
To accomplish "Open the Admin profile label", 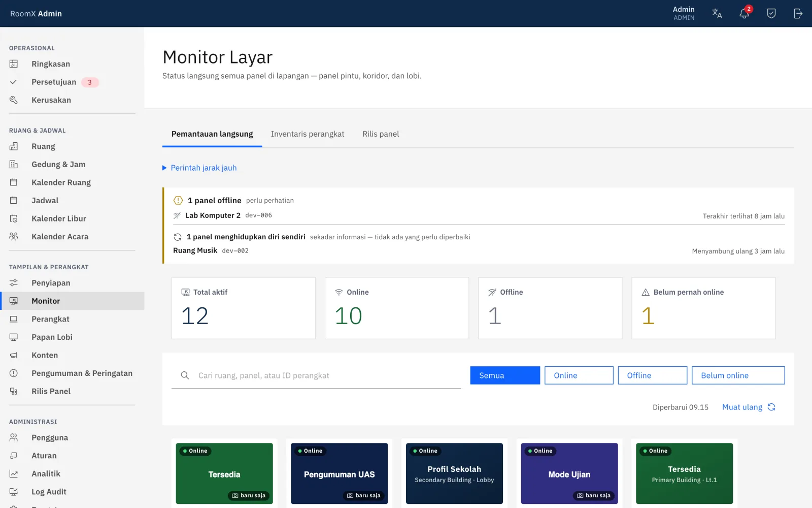I will coord(684,13).
